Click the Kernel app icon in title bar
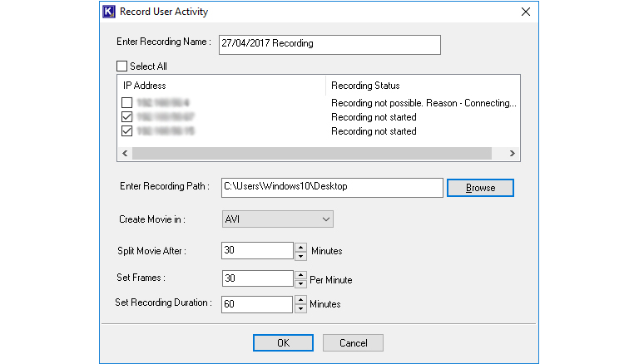The height and width of the screenshot is (364, 639). 109,12
